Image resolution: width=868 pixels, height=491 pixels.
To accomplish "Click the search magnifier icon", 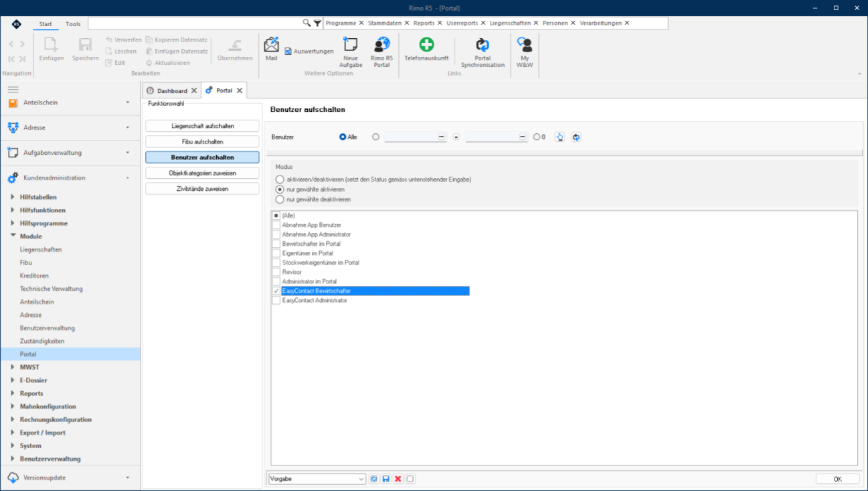I will [x=307, y=23].
